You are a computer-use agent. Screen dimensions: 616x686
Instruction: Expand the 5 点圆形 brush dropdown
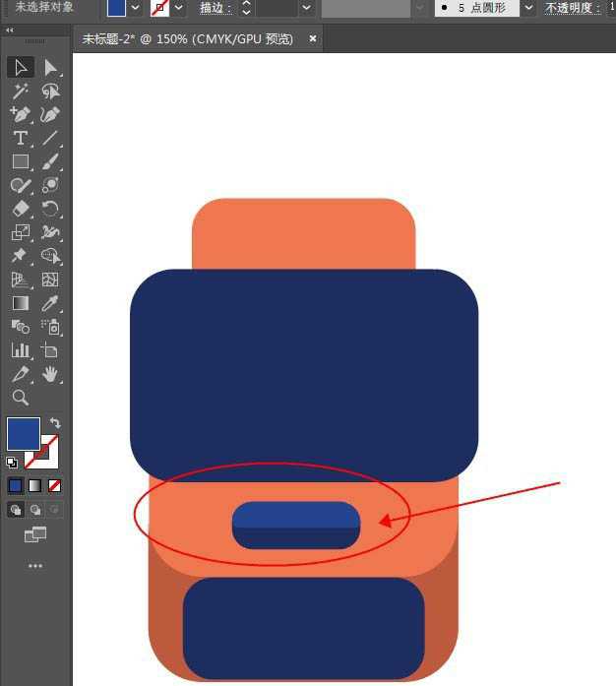529,8
